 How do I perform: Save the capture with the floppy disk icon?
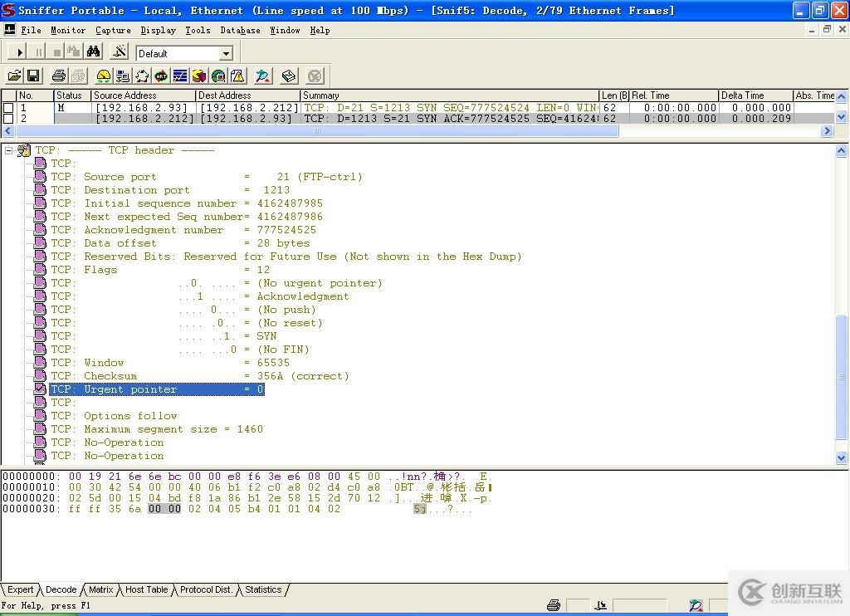tap(33, 76)
